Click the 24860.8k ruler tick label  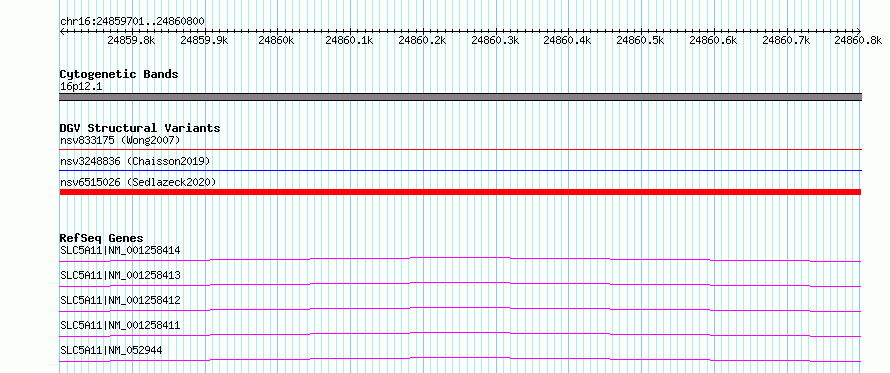point(859,40)
